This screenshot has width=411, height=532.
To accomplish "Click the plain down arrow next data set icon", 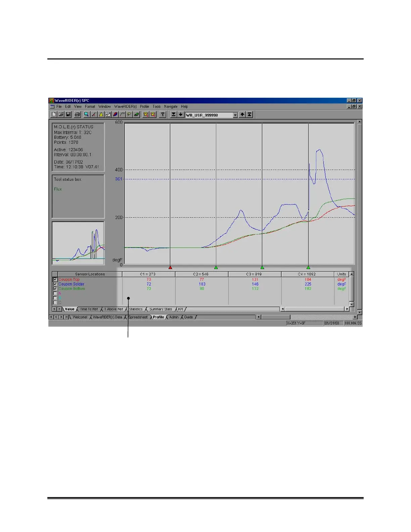I will [181, 115].
